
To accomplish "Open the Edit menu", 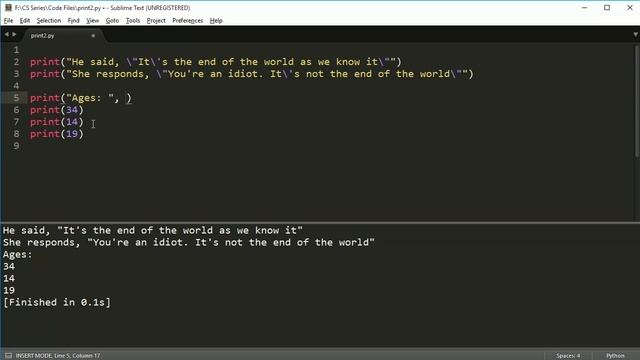I will pyautogui.click(x=24, y=20).
